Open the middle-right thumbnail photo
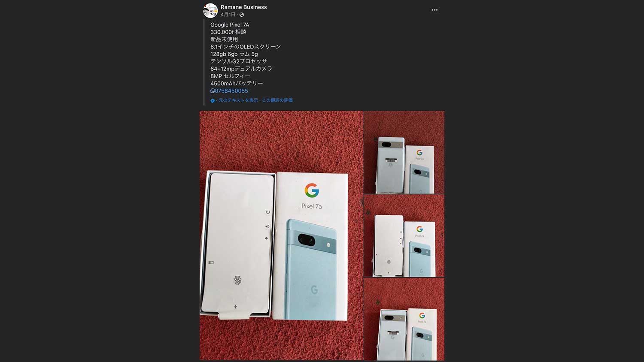Screen dimensions: 644x362 tap(404, 235)
